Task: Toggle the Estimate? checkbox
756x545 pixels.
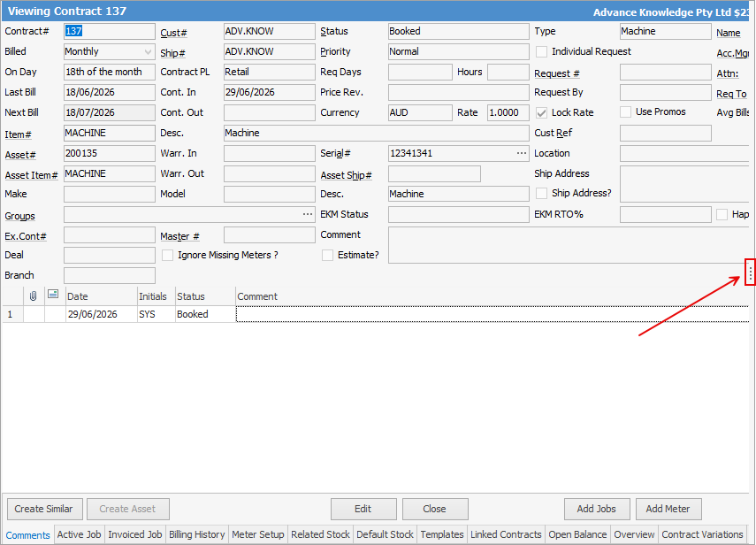Action: pos(327,255)
